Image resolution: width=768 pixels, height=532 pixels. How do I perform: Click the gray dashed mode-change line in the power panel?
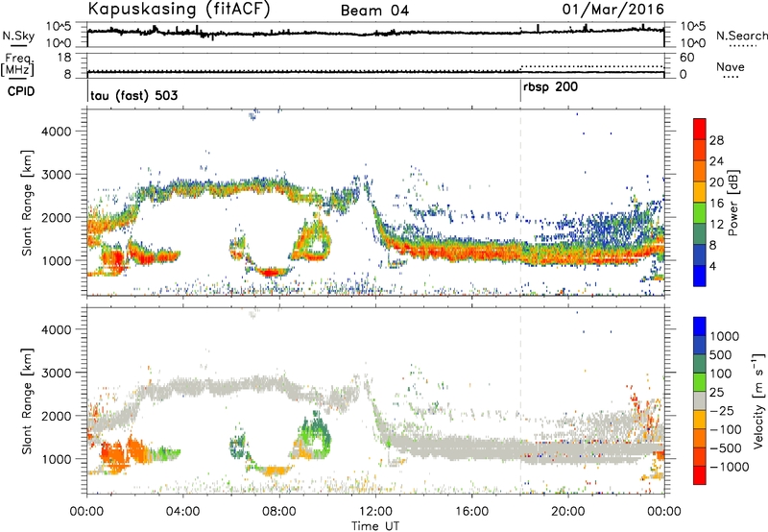pyautogui.click(x=520, y=203)
